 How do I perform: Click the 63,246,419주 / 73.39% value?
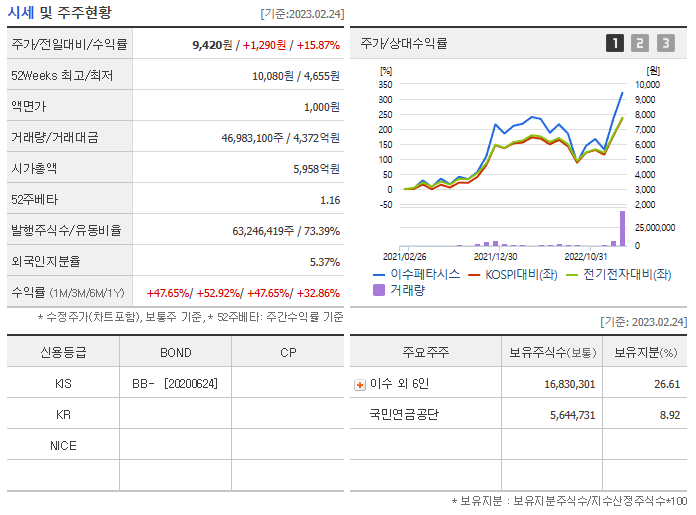point(286,231)
